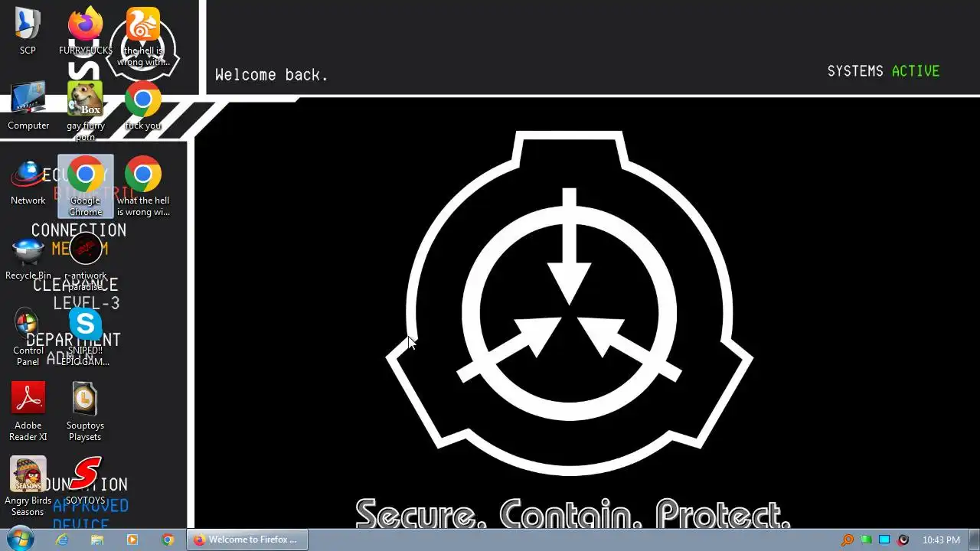The width and height of the screenshot is (980, 551).
Task: Open the Windows Start menu
Action: [21, 540]
